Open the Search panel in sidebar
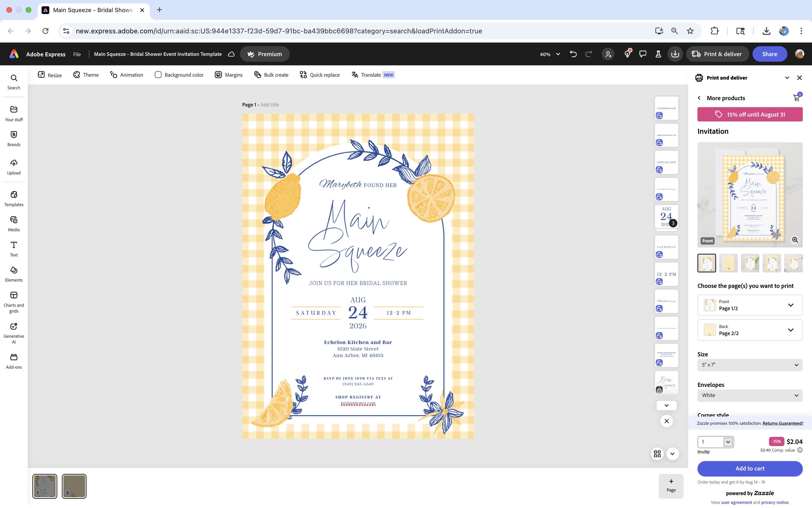Viewport: 812px width, 508px height. click(x=14, y=82)
